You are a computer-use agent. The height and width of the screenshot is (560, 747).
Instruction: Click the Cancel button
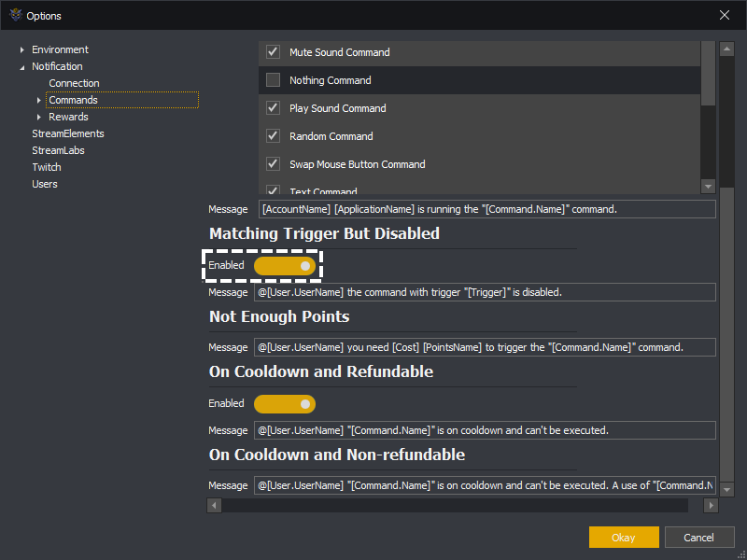point(698,538)
